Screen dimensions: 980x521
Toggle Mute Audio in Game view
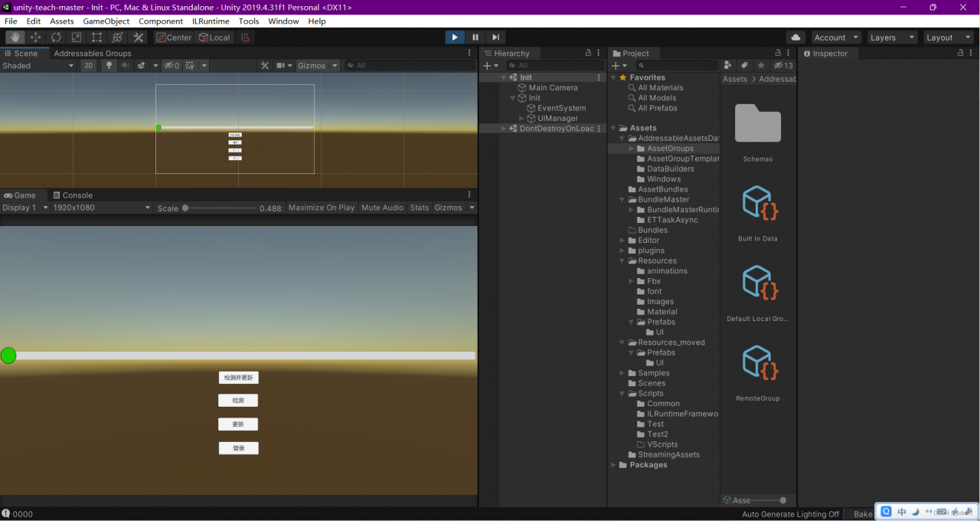[x=382, y=208]
